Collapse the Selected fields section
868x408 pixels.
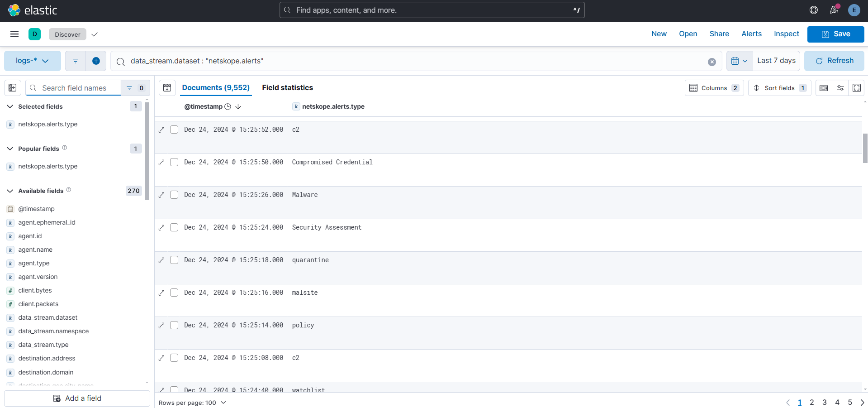click(x=10, y=106)
